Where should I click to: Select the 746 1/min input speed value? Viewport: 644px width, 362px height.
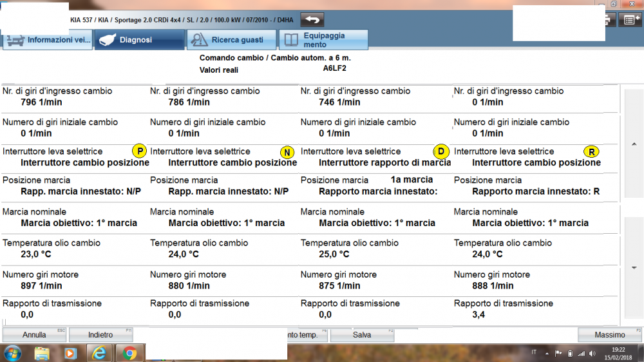coord(339,102)
